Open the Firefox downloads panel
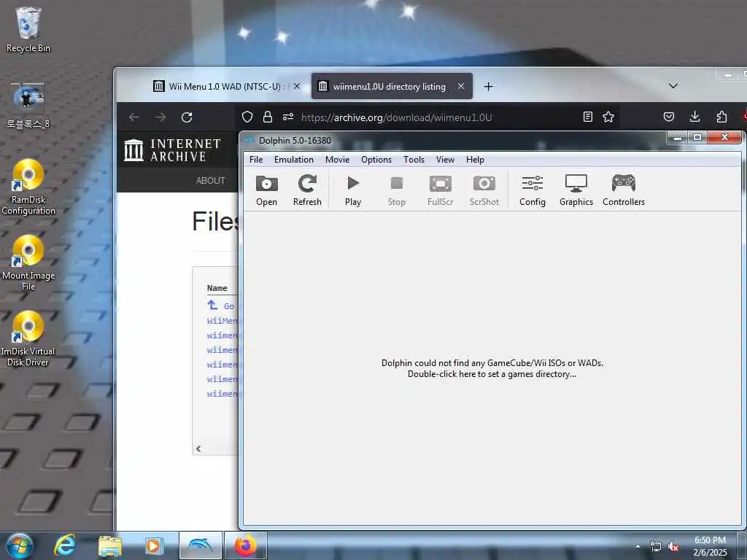This screenshot has height=560, width=747. (695, 117)
